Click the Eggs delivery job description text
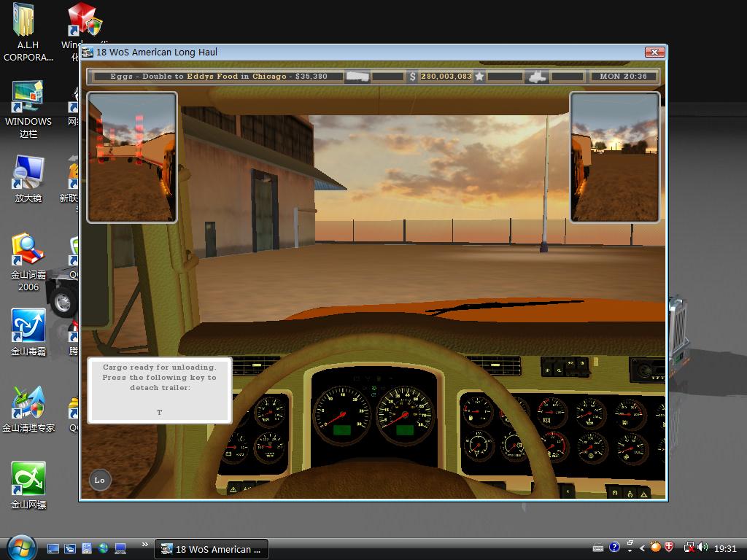The height and width of the screenshot is (560, 747). [x=219, y=76]
